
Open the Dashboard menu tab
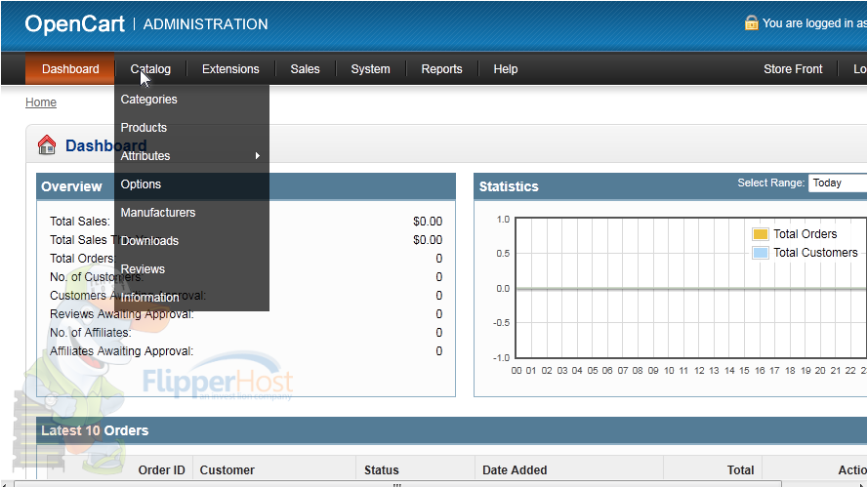click(70, 69)
